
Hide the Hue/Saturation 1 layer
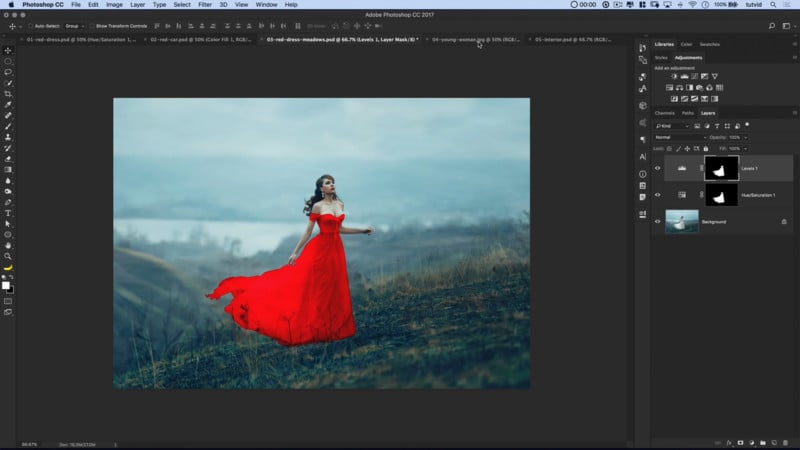tap(657, 195)
